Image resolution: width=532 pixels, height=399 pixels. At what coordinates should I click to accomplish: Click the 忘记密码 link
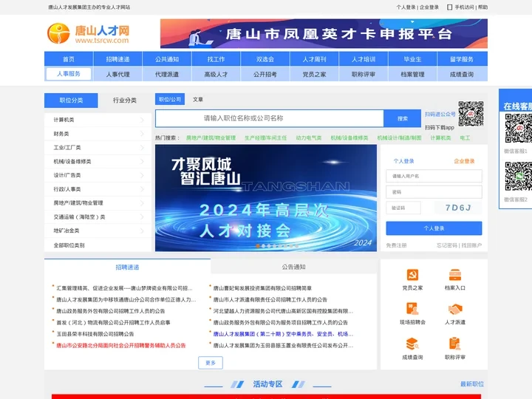pyautogui.click(x=447, y=245)
